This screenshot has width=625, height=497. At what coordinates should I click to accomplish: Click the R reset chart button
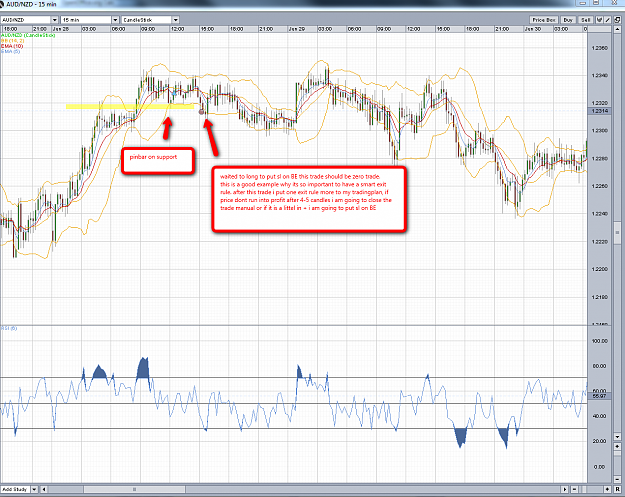click(x=617, y=489)
